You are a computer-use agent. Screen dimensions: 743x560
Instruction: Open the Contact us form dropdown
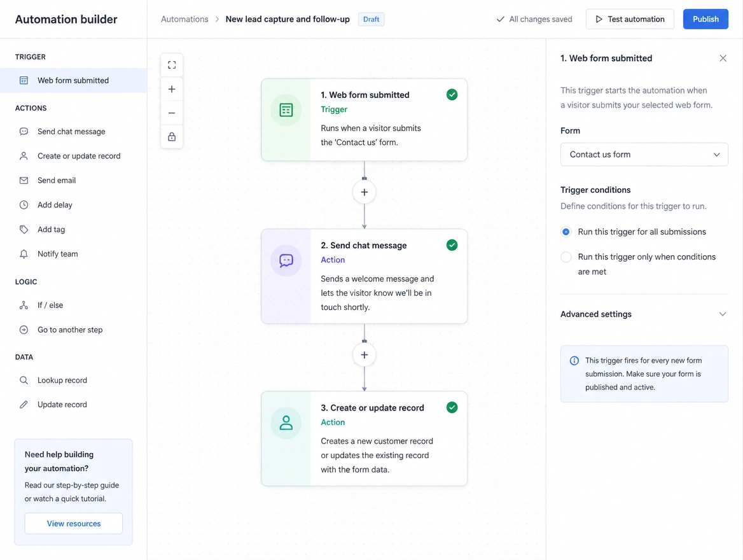tap(644, 154)
